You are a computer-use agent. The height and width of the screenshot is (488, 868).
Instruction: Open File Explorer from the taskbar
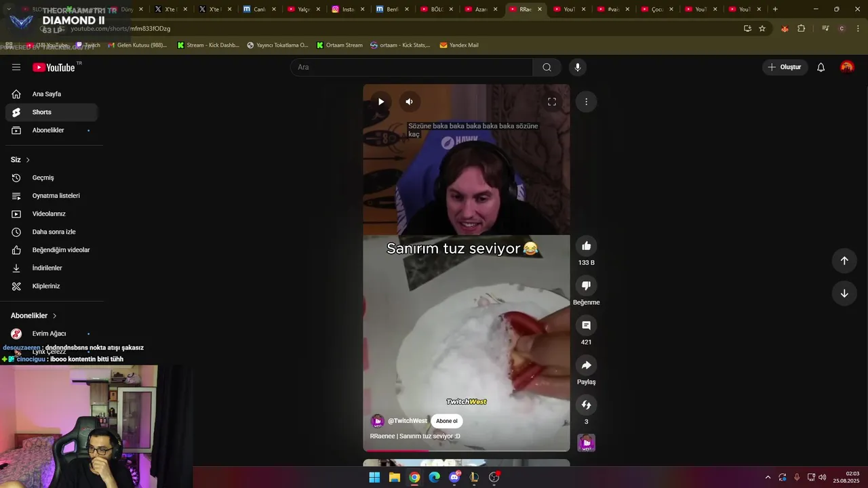(x=395, y=477)
